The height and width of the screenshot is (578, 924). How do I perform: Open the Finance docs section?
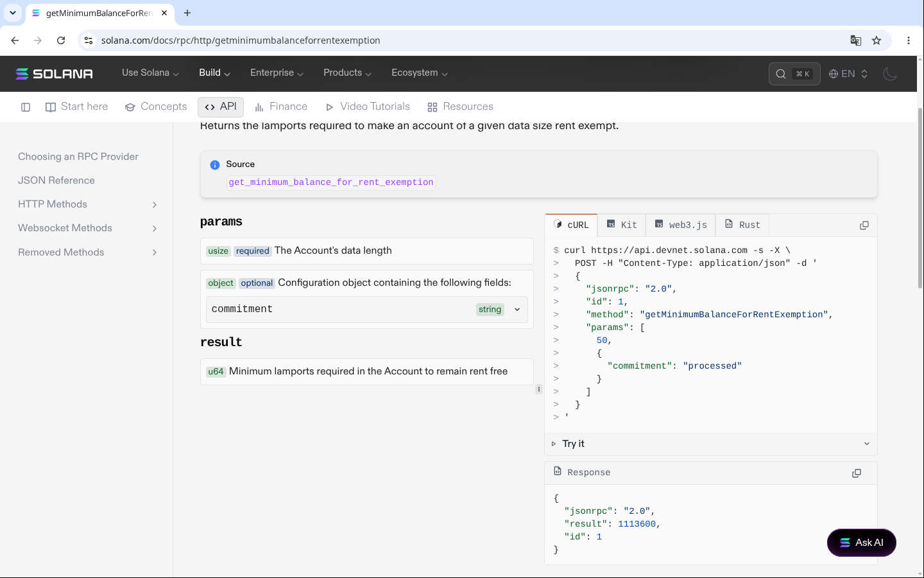(281, 107)
